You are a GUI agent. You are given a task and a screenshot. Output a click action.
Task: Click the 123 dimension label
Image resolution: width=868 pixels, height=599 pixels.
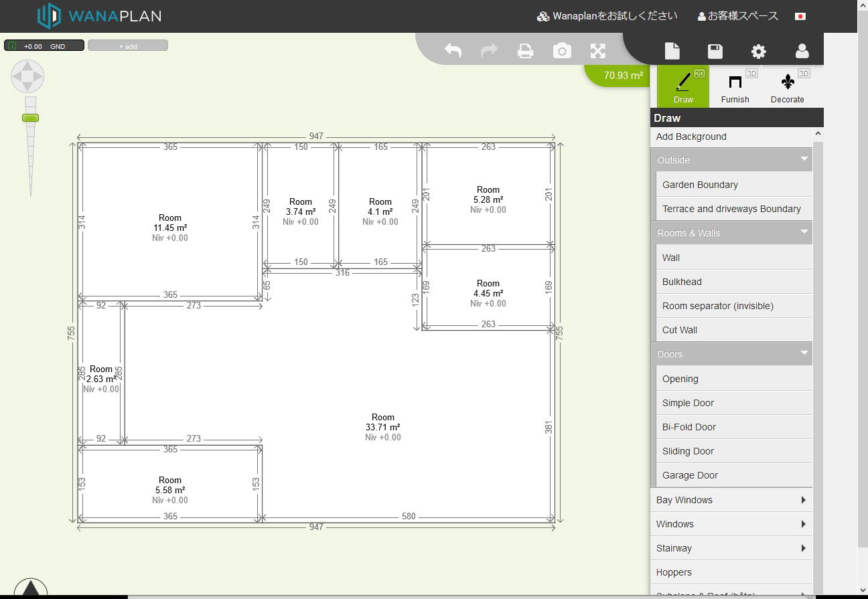pos(416,300)
